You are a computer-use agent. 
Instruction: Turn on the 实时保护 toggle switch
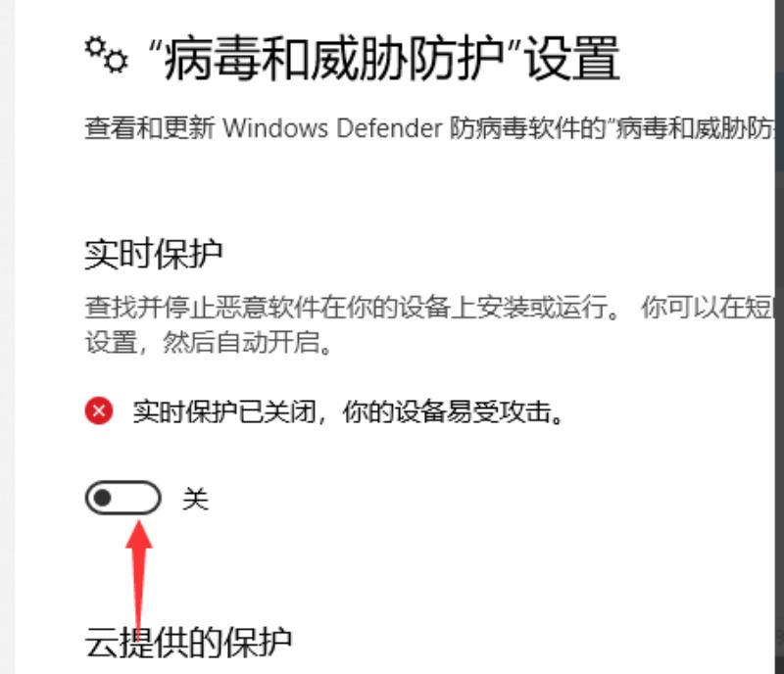click(123, 498)
